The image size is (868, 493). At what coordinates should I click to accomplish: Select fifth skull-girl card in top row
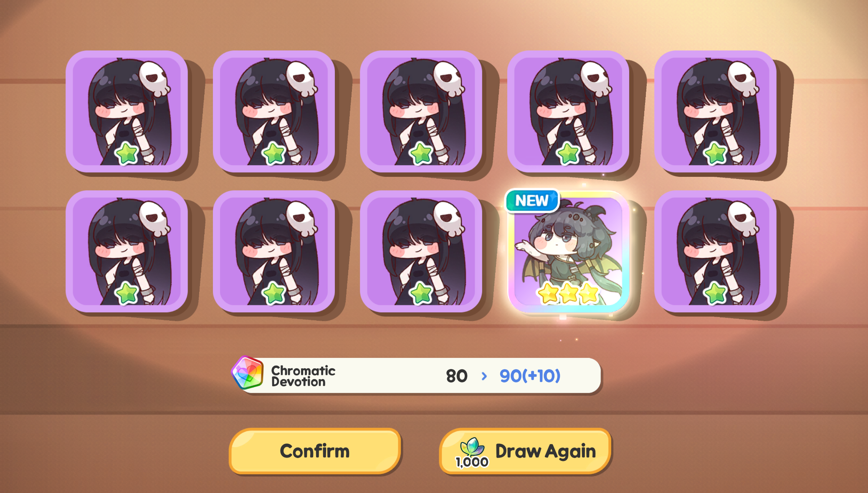715,111
